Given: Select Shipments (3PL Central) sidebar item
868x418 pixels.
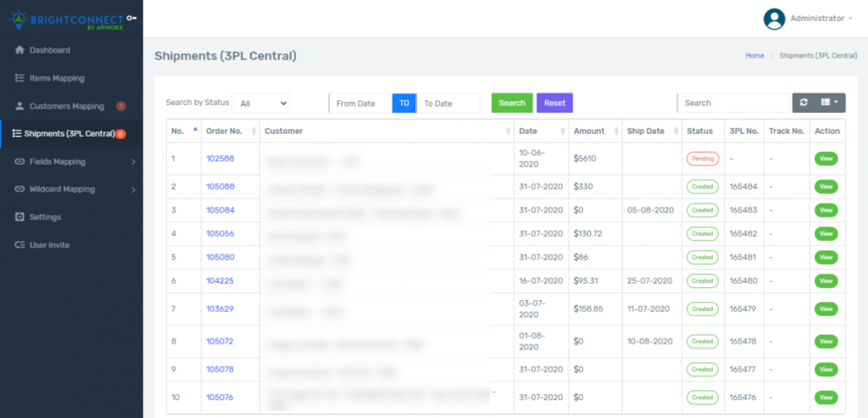Looking at the screenshot, I should point(71,133).
